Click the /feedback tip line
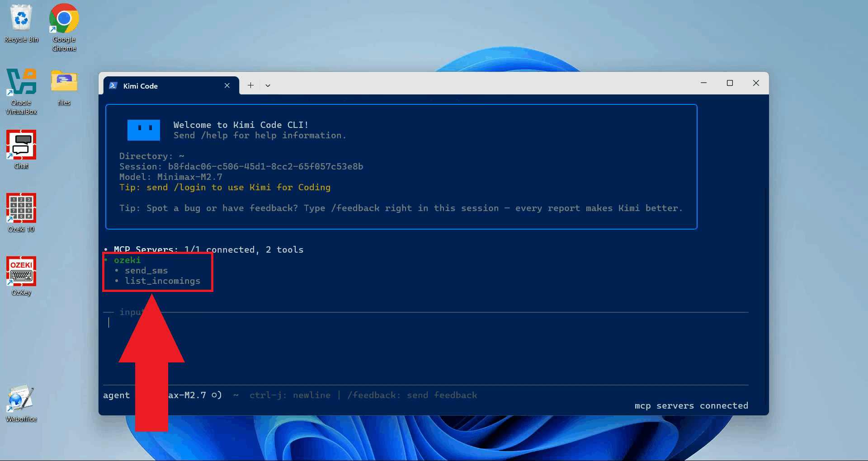 pyautogui.click(x=401, y=208)
